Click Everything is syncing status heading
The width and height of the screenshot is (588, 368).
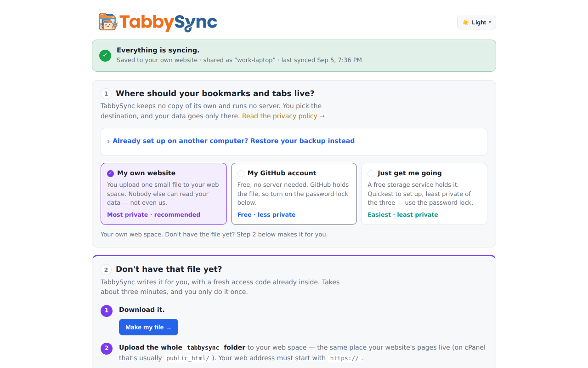click(x=158, y=50)
